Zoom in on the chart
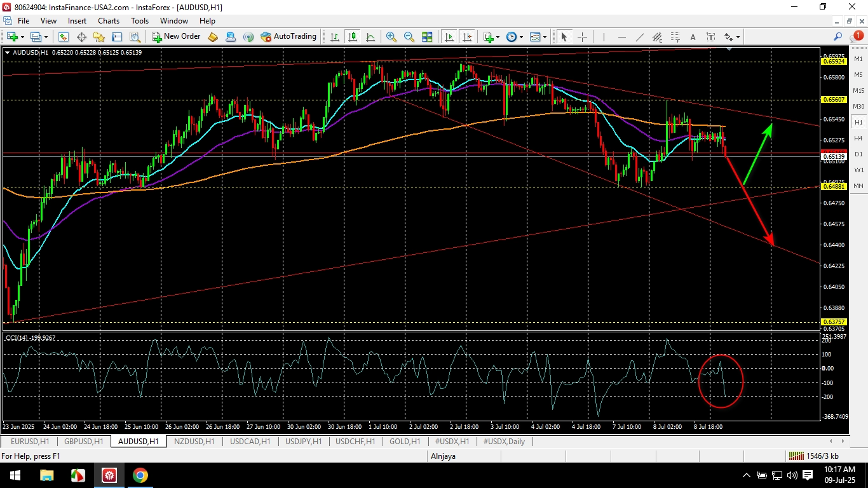 [391, 37]
